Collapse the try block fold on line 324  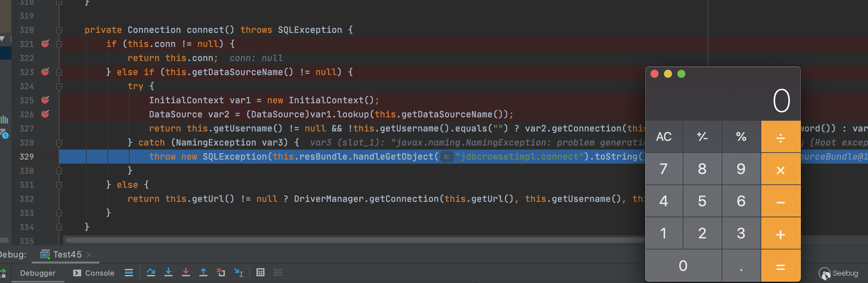[59, 87]
